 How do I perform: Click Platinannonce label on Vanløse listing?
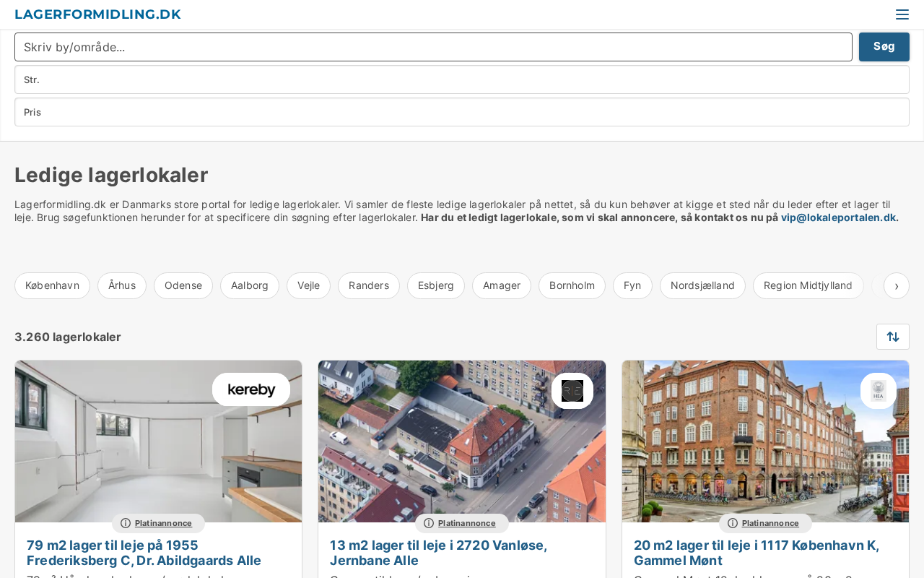[x=466, y=523]
